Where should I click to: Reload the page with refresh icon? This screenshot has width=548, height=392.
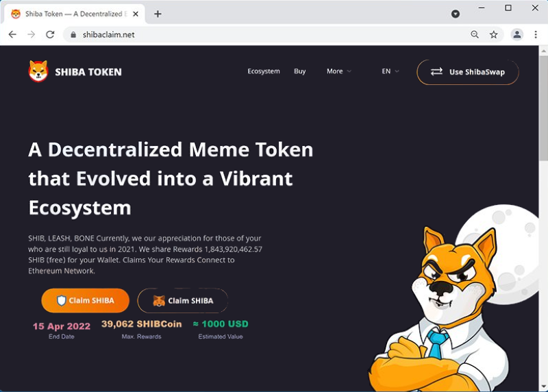50,34
